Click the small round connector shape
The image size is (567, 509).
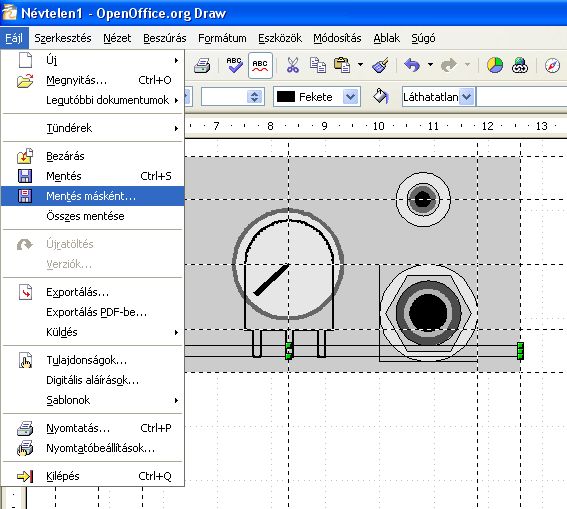423,199
